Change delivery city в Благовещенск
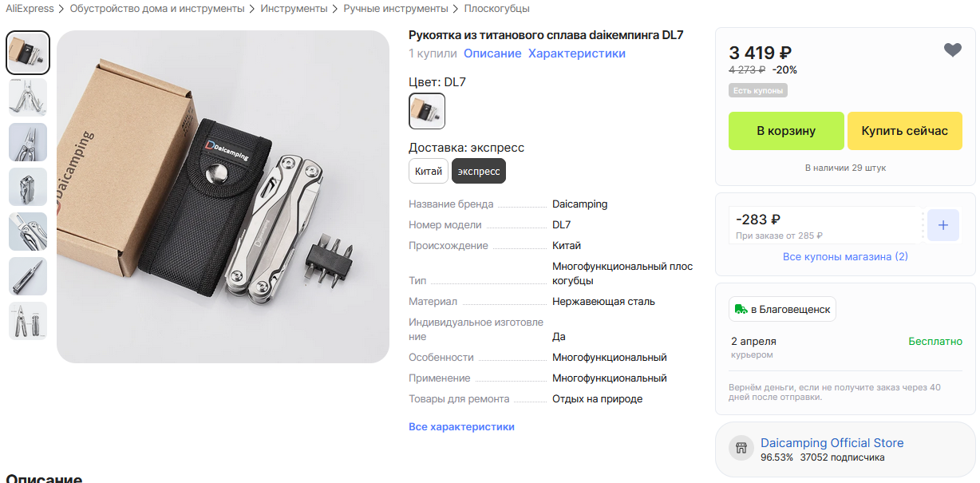 pyautogui.click(x=782, y=309)
